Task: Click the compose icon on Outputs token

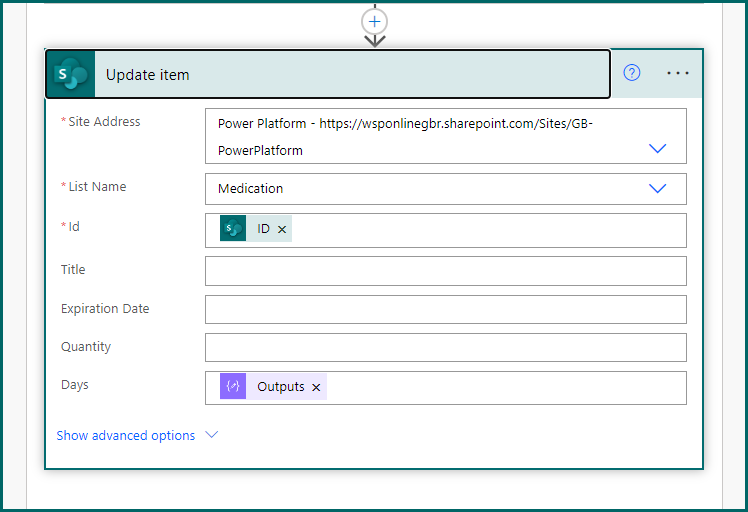Action: click(233, 387)
